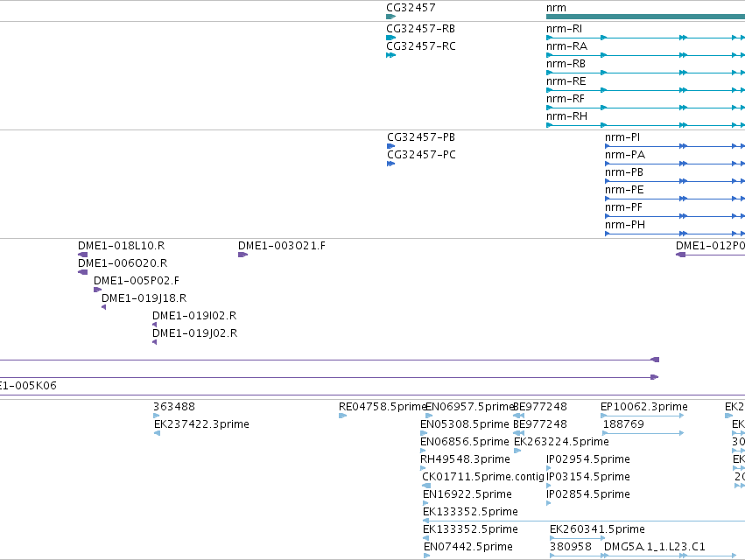The height and width of the screenshot is (560, 745).
Task: Click the EN06856.5prime EST label
Action: 465,442
